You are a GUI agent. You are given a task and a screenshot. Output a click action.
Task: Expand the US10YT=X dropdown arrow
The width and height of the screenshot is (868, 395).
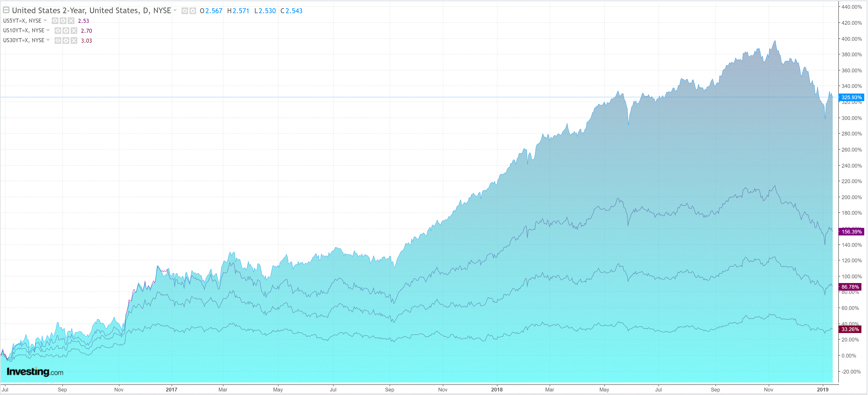pos(48,30)
